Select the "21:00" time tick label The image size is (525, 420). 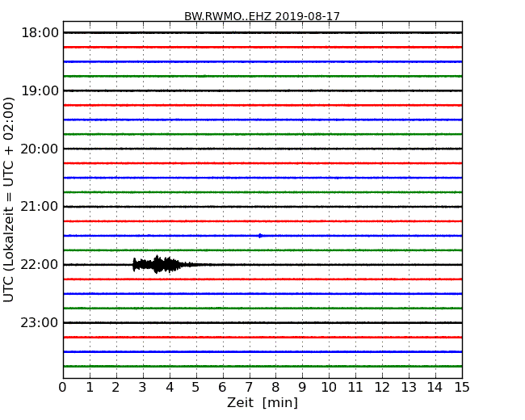[x=40, y=207]
